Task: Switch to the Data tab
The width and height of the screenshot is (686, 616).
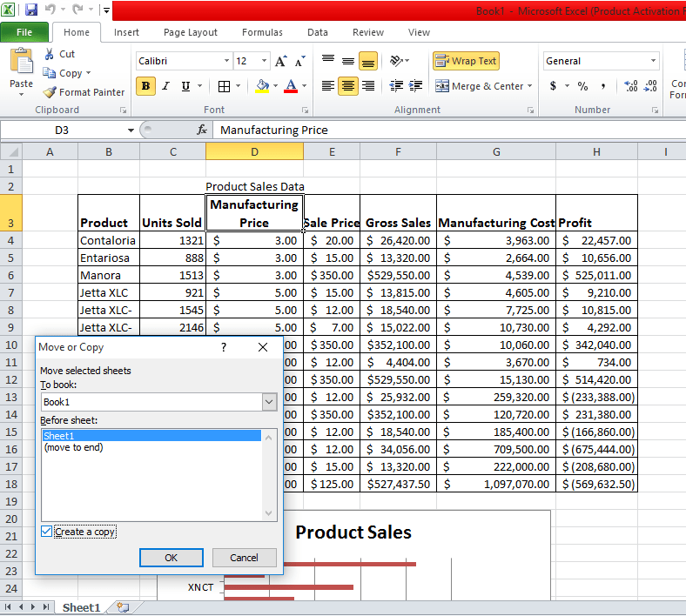Action: 318,32
